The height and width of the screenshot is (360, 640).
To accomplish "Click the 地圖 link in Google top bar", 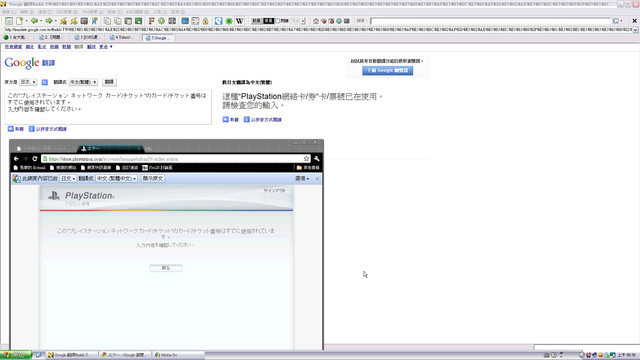I will coord(54,47).
